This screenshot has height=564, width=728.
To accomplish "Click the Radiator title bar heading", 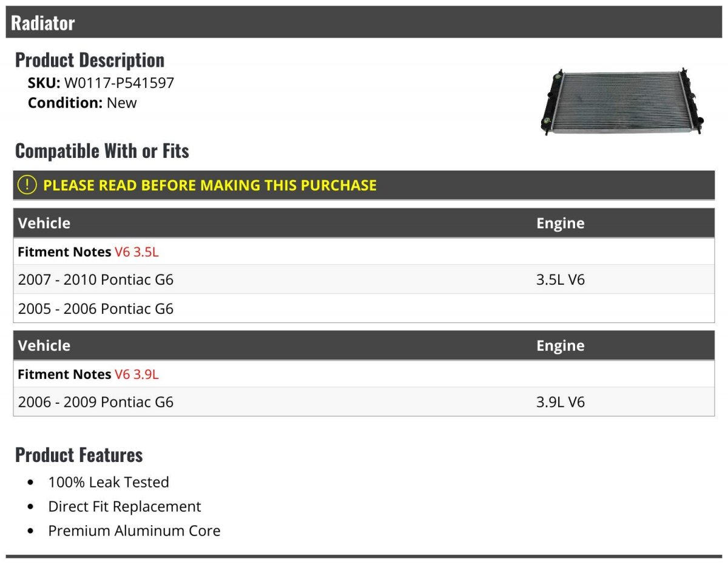I will click(43, 23).
